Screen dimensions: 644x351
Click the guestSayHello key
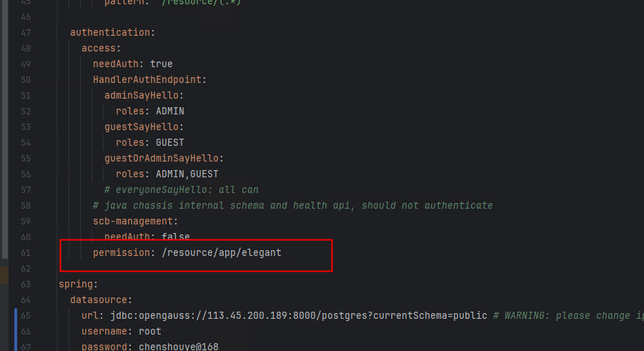tap(143, 127)
